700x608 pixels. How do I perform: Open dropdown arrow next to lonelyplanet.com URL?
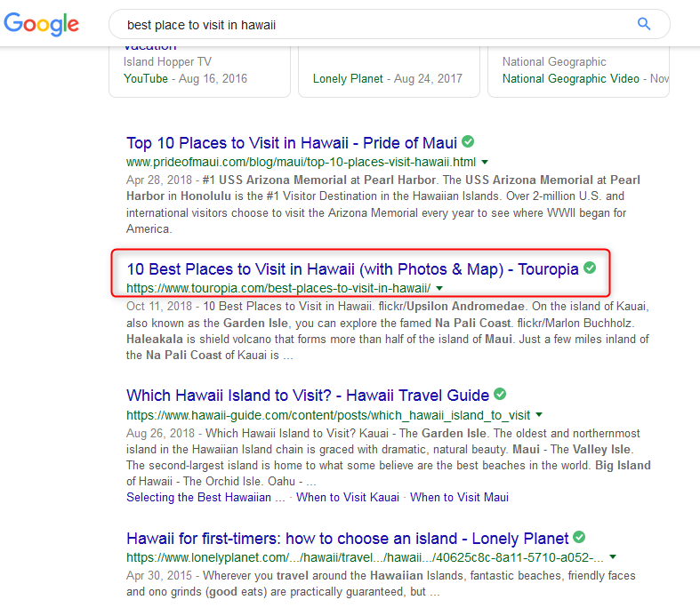click(613, 557)
